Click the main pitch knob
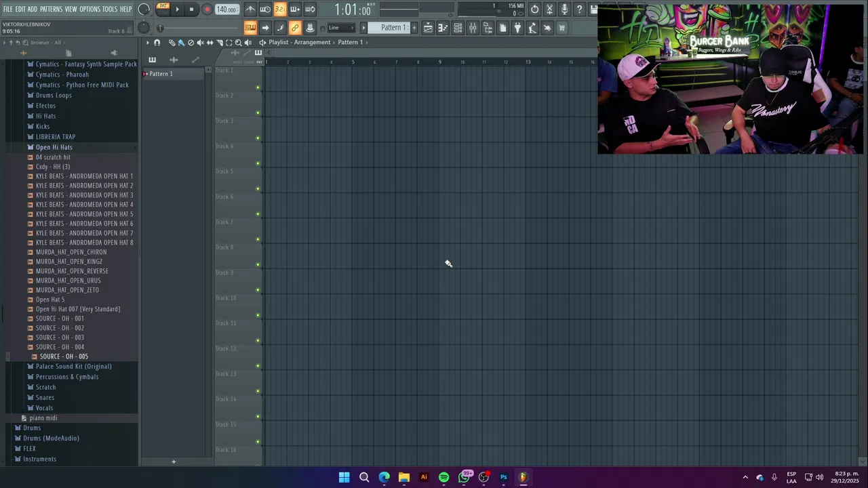 144,28
